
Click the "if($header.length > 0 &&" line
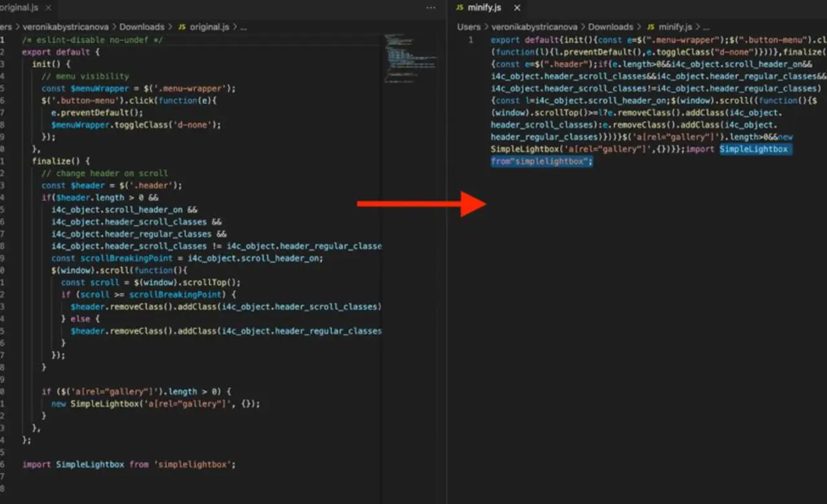[100, 198]
